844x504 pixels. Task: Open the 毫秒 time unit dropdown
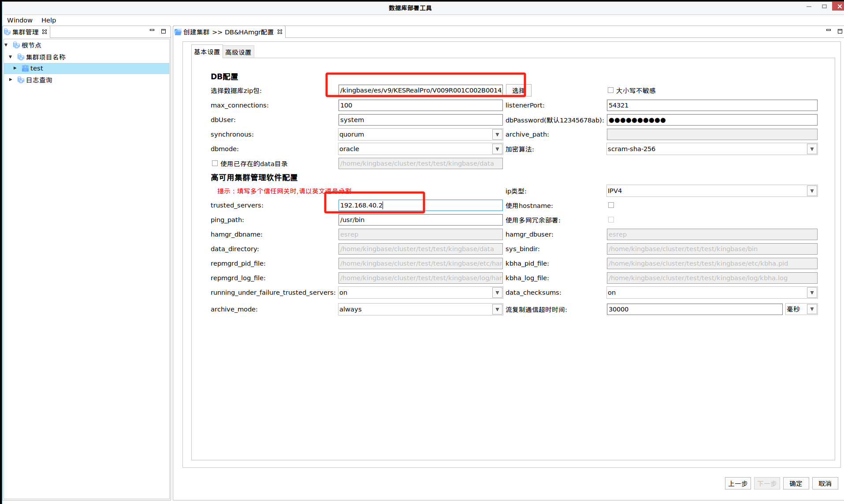click(812, 309)
